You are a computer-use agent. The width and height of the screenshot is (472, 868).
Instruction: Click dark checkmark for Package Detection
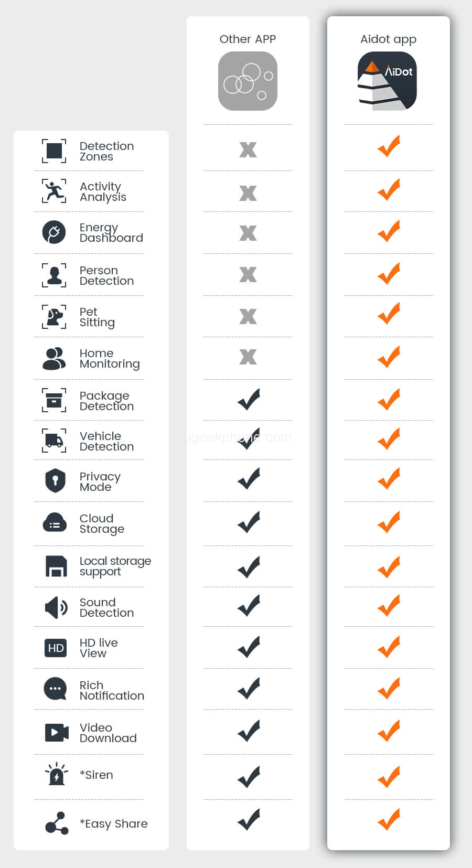point(249,400)
